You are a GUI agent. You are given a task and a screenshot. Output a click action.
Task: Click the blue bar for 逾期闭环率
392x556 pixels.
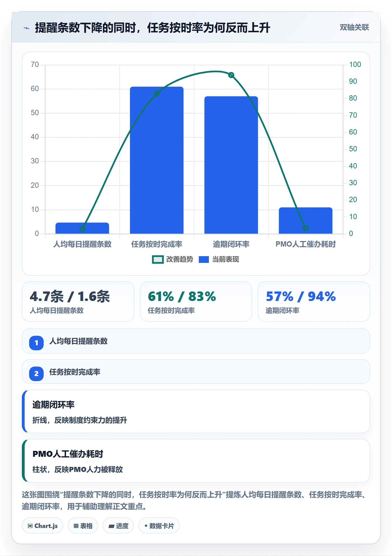231,165
